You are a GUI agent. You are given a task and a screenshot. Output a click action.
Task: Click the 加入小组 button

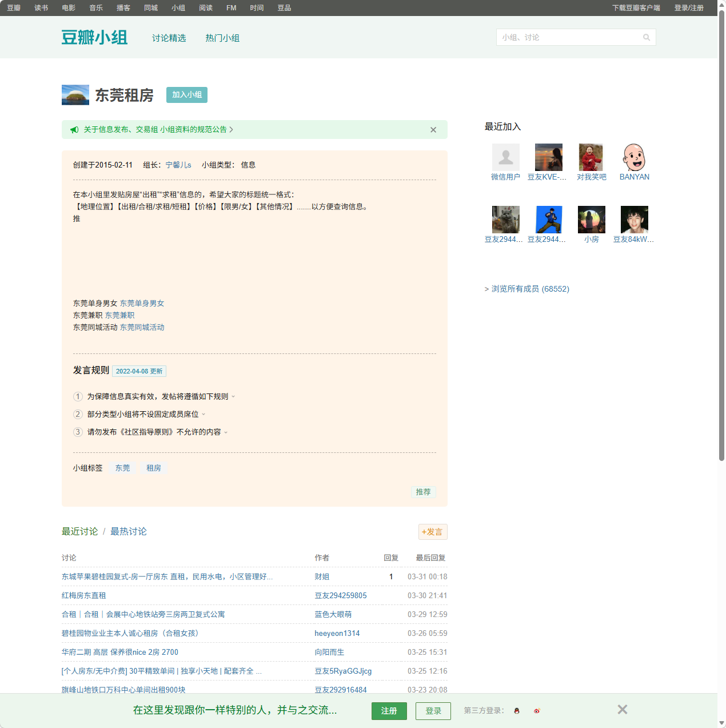coord(187,95)
